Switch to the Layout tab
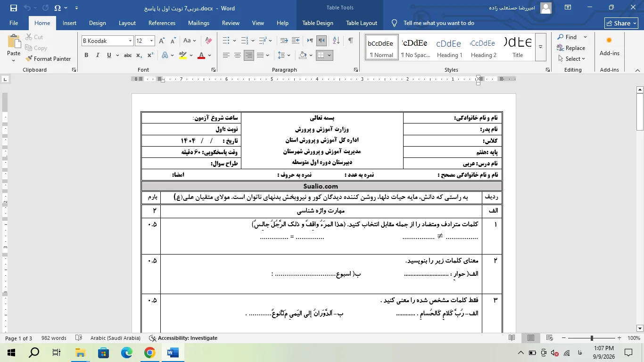Image resolution: width=644 pixels, height=362 pixels. click(127, 23)
